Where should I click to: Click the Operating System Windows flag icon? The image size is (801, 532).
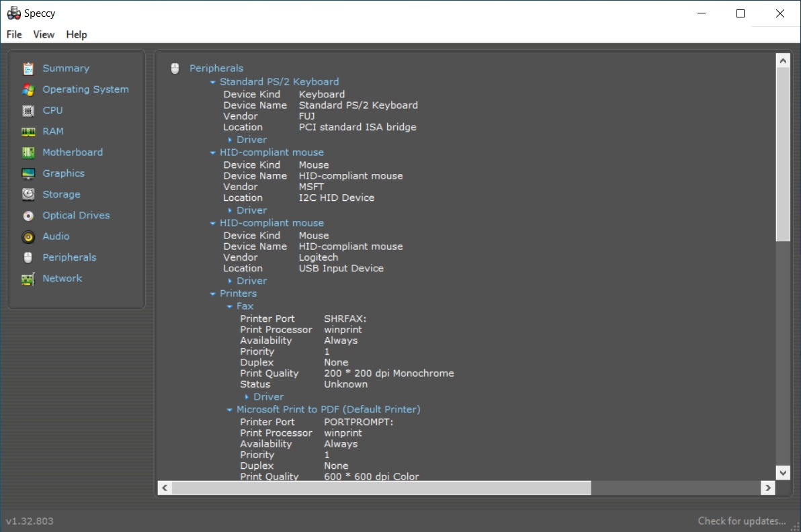28,90
